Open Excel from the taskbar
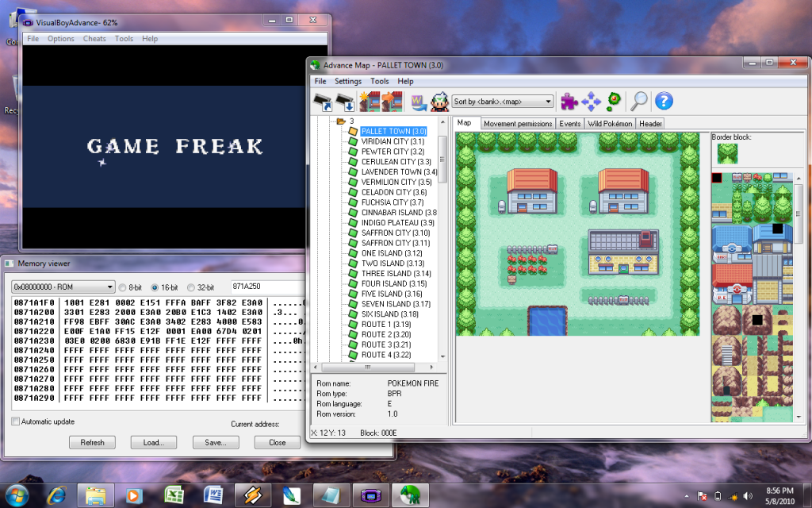 pyautogui.click(x=174, y=495)
